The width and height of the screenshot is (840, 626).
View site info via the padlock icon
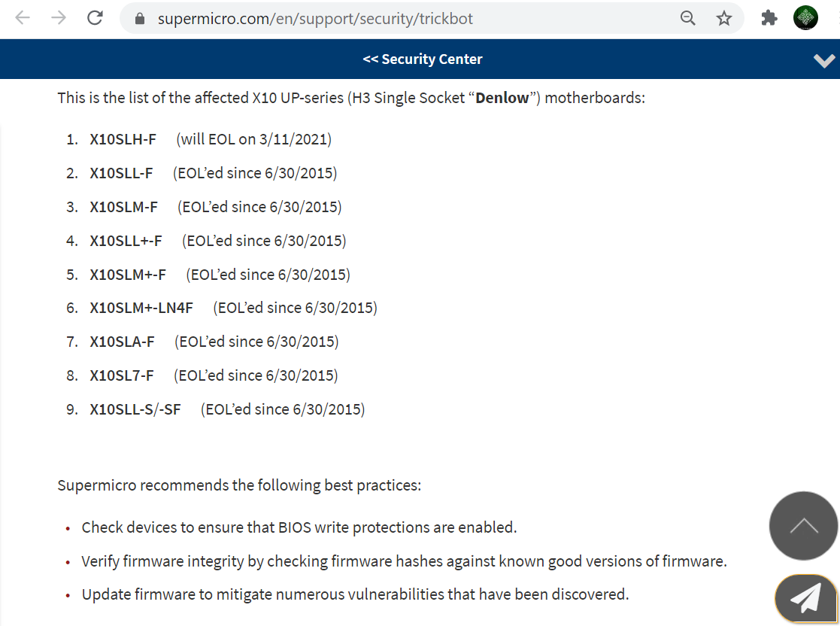[x=140, y=19]
